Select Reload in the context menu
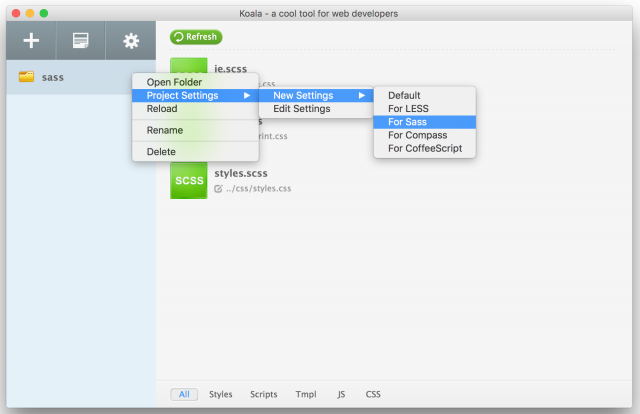Image resolution: width=640 pixels, height=414 pixels. [162, 109]
